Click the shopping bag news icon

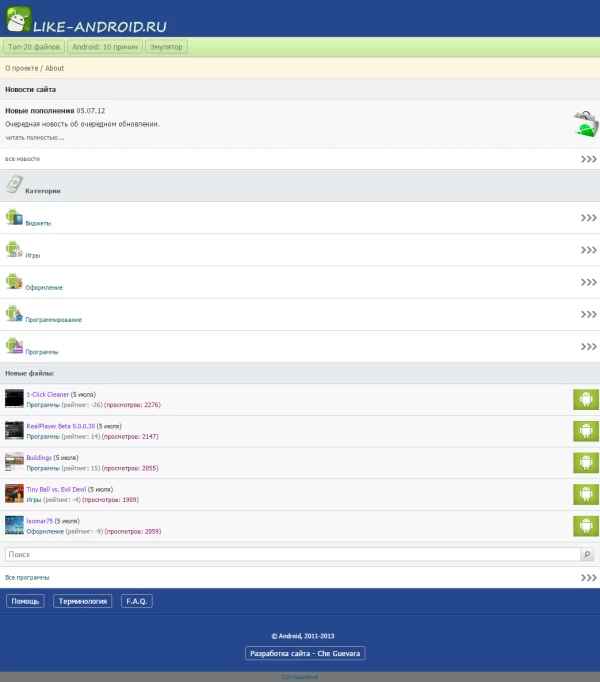586,124
